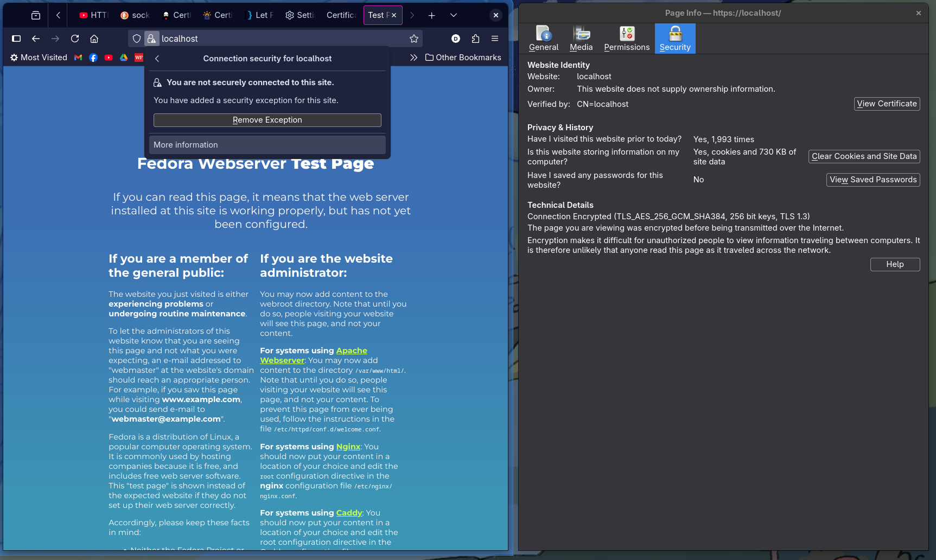Viewport: 936px width, 560px height.
Task: Click the padlock warning site identity icon
Action: [x=152, y=39]
